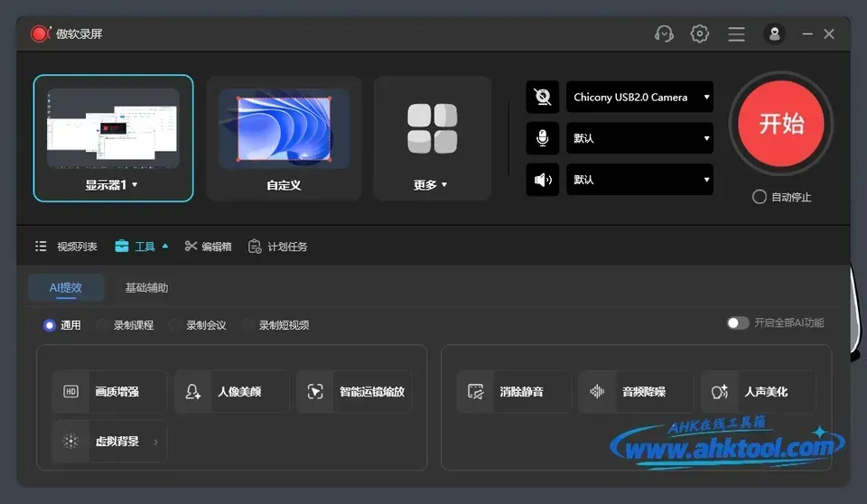
Task: Click the 编辑箱 scissors icon
Action: click(191, 247)
